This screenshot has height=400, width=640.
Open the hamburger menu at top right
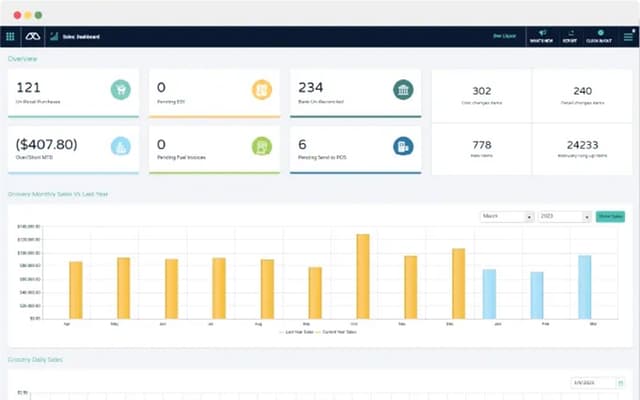pyautogui.click(x=628, y=37)
